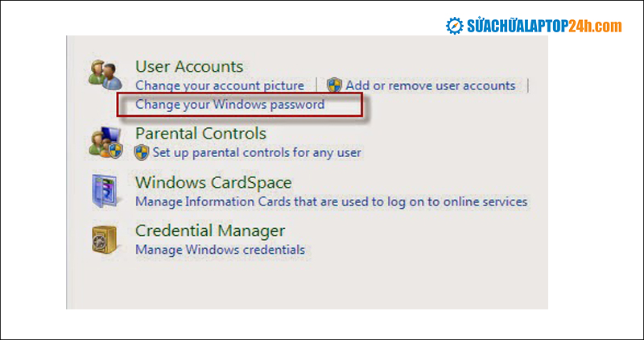Image resolution: width=644 pixels, height=340 pixels.
Task: Click the Windows CardSpace icon
Action: point(105,191)
